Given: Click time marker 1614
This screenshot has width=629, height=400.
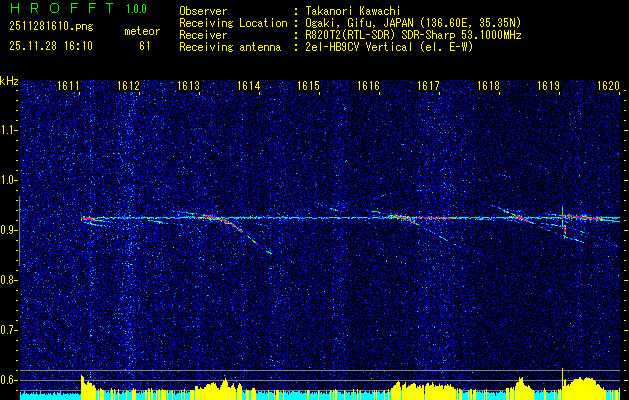Looking at the screenshot, I should pyautogui.click(x=248, y=85).
